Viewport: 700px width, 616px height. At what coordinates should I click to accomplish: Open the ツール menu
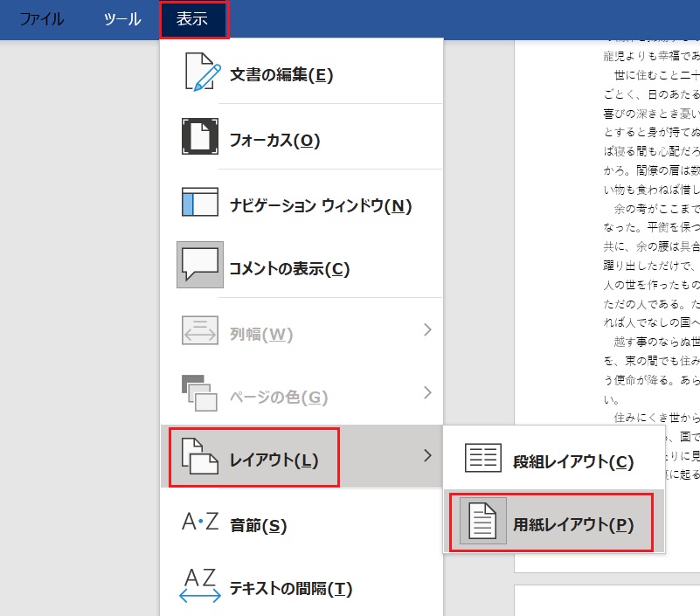point(122,19)
